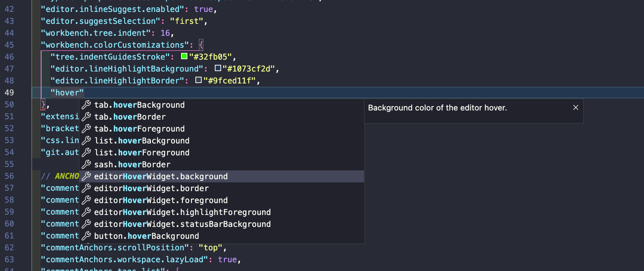644x271 pixels.
Task: Click wrench icon beside list.hoverBackground suggestion
Action: coord(86,141)
